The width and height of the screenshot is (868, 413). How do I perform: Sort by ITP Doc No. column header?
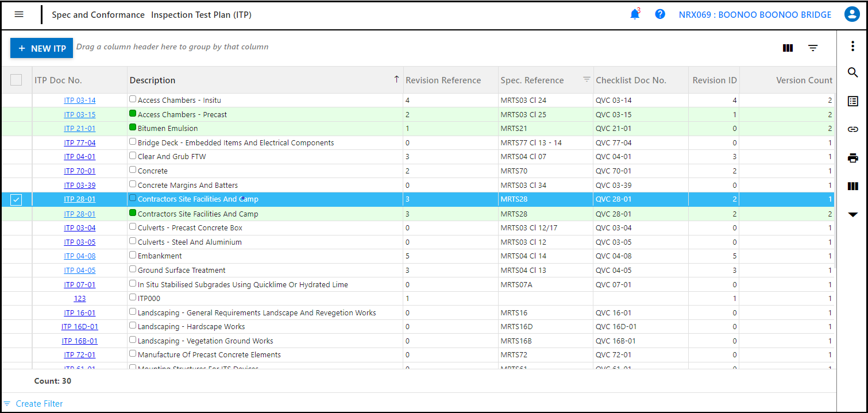pos(58,80)
